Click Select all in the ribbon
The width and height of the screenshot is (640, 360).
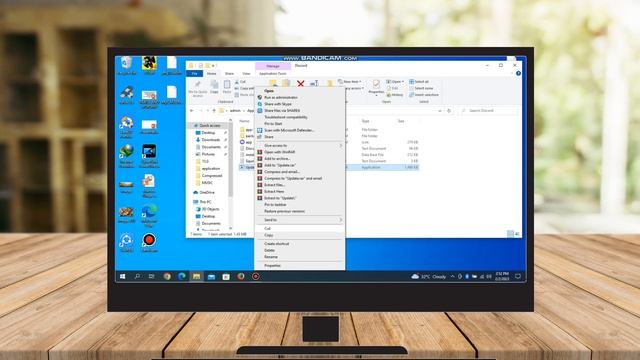pos(419,82)
